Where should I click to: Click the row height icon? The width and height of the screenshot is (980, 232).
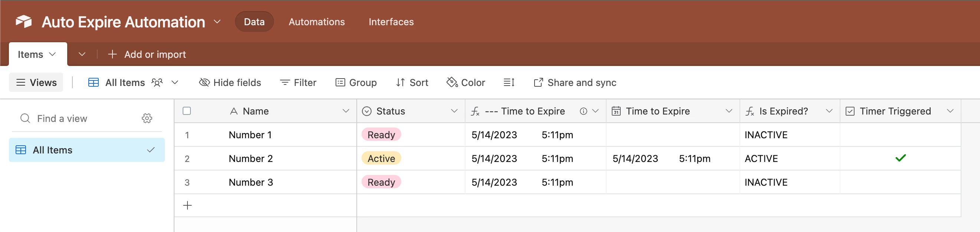[509, 82]
